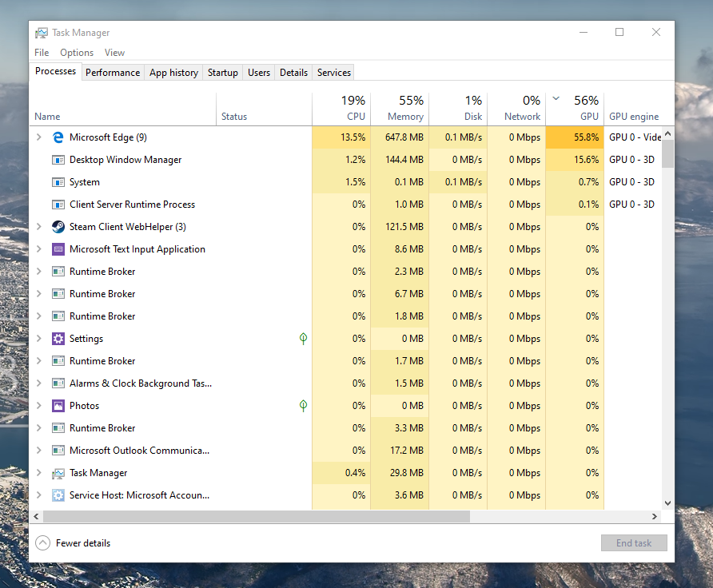This screenshot has height=588, width=713.
Task: Click the Task Manager process row icon
Action: pos(58,473)
